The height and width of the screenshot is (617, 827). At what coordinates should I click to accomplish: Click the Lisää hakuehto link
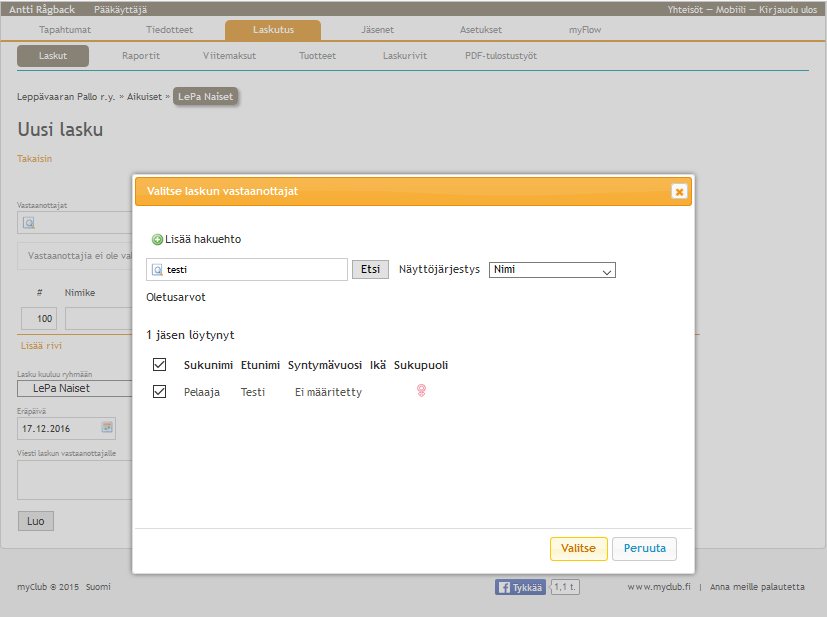click(203, 239)
